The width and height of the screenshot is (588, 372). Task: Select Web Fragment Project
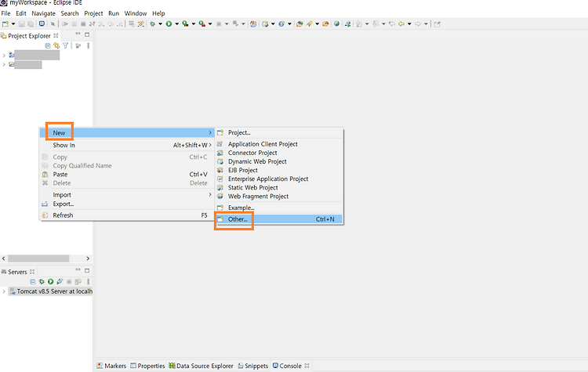coord(279,197)
